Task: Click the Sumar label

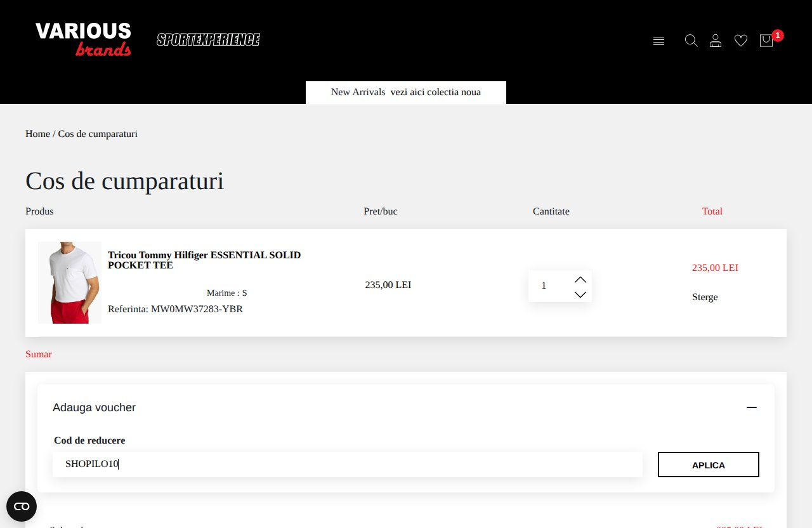Action: tap(39, 354)
